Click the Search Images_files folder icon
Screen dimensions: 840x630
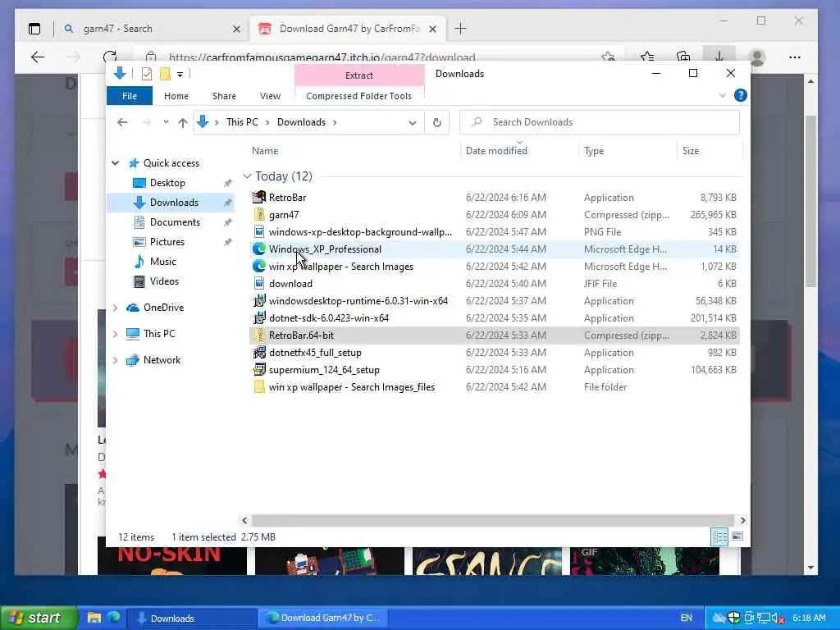point(259,387)
